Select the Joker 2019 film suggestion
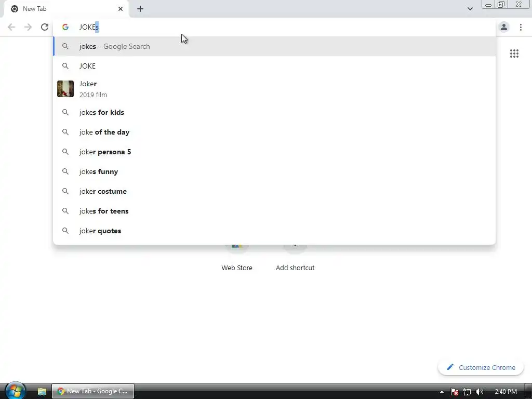 tap(274, 89)
